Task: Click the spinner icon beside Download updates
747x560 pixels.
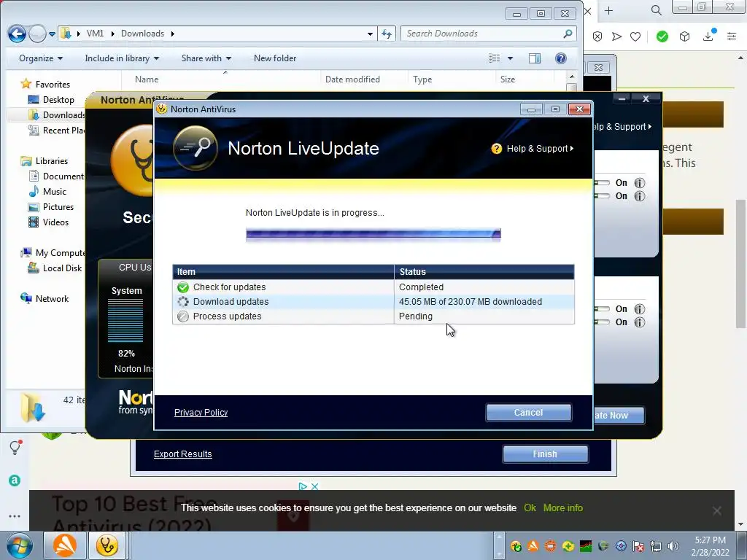Action: [x=183, y=301]
